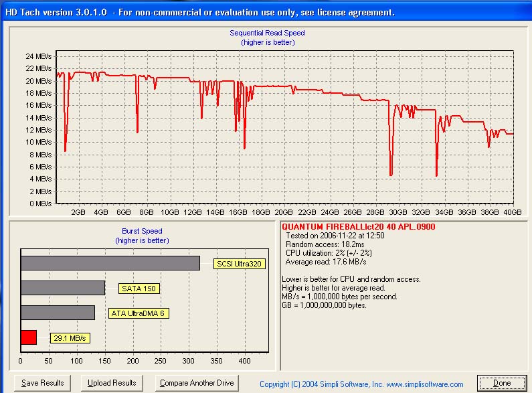This screenshot has height=393, width=532.
Task: Click the Sequential Read Speed chart title
Action: (x=268, y=33)
